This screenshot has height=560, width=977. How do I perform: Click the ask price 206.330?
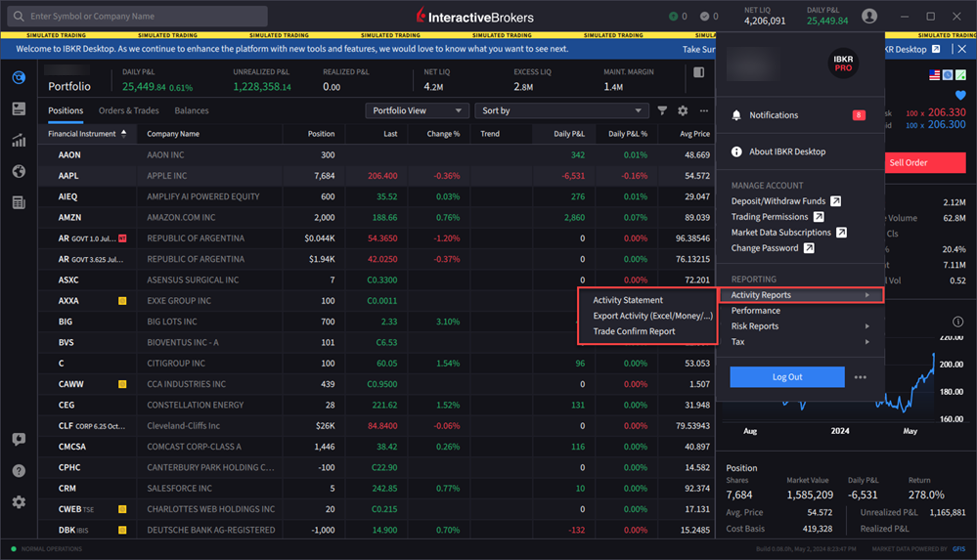coord(947,112)
